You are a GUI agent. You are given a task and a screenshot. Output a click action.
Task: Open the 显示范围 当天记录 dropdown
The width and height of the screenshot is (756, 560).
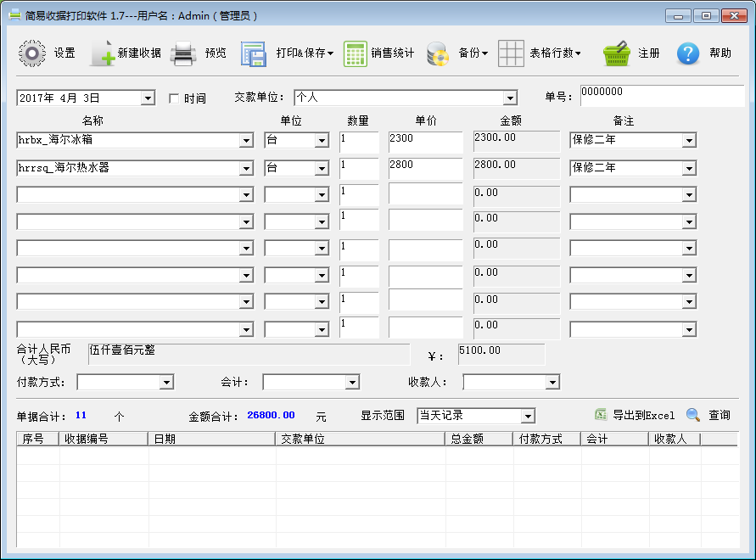529,416
